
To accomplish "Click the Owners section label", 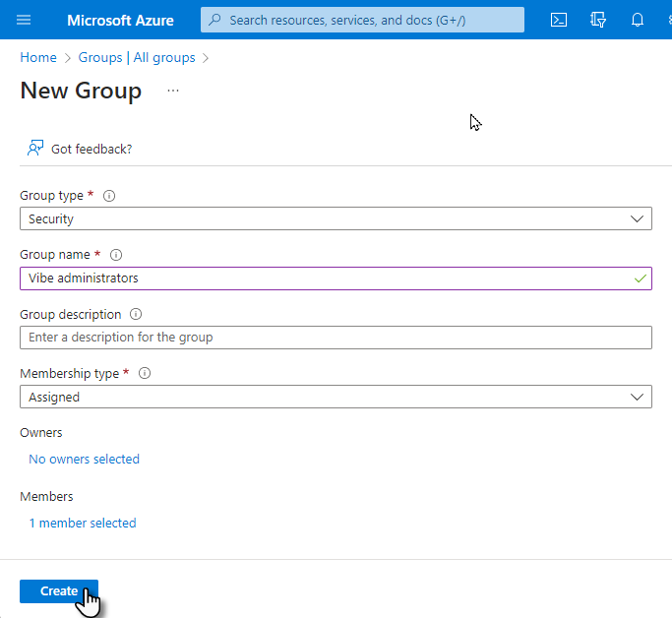I will [40, 433].
